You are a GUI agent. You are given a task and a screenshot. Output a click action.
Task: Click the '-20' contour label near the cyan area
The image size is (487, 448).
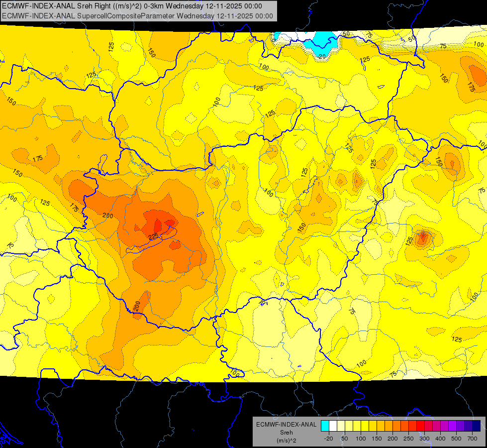click(322, 56)
